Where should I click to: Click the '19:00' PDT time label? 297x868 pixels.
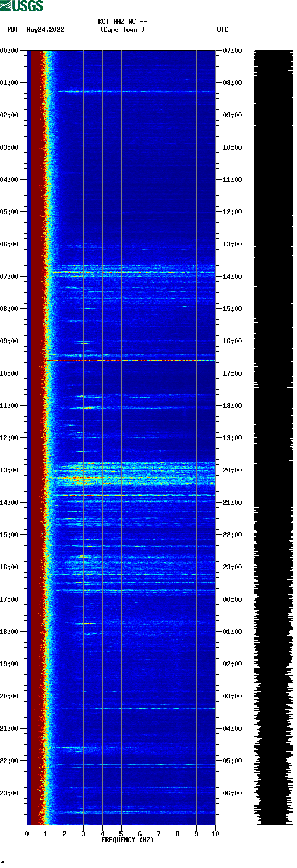tap(9, 664)
